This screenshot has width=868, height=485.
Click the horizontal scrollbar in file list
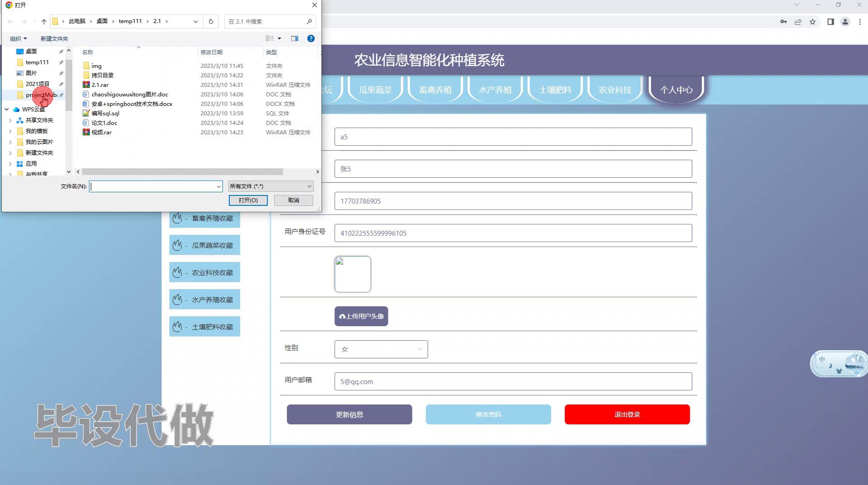(183, 172)
